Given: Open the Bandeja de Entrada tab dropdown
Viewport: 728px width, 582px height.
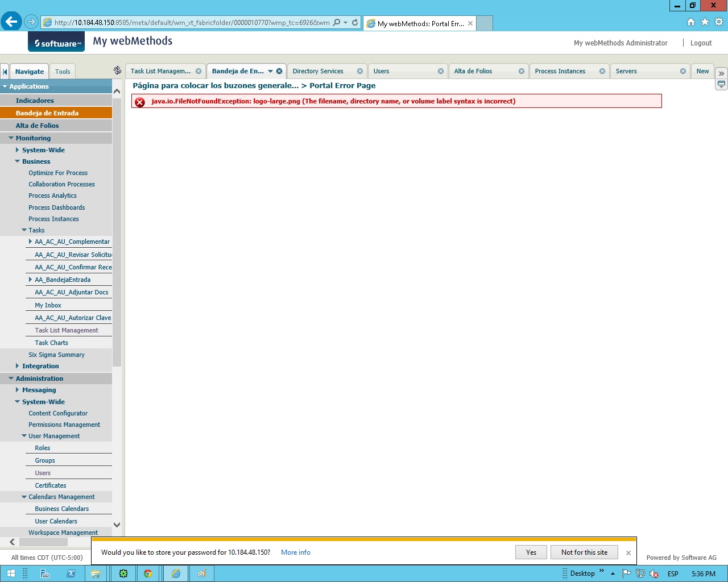Looking at the screenshot, I should (271, 71).
